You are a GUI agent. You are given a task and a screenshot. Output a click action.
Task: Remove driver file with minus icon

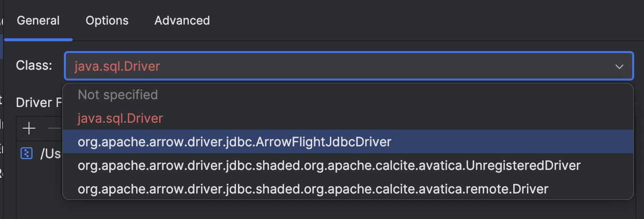54,129
